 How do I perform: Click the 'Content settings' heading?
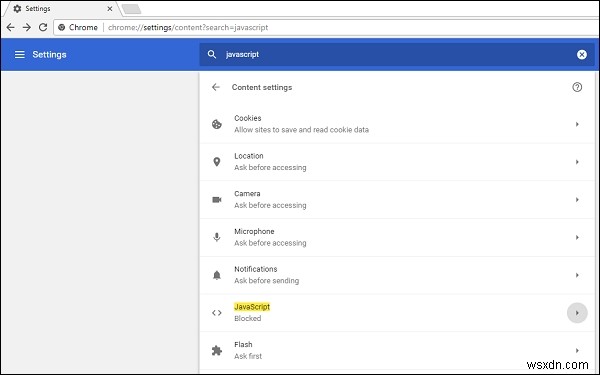(x=262, y=87)
